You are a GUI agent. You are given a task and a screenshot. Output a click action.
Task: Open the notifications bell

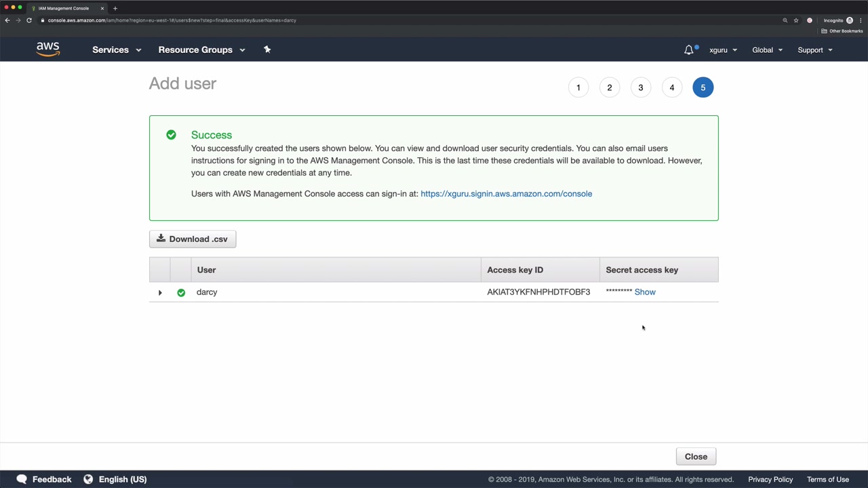tap(689, 49)
